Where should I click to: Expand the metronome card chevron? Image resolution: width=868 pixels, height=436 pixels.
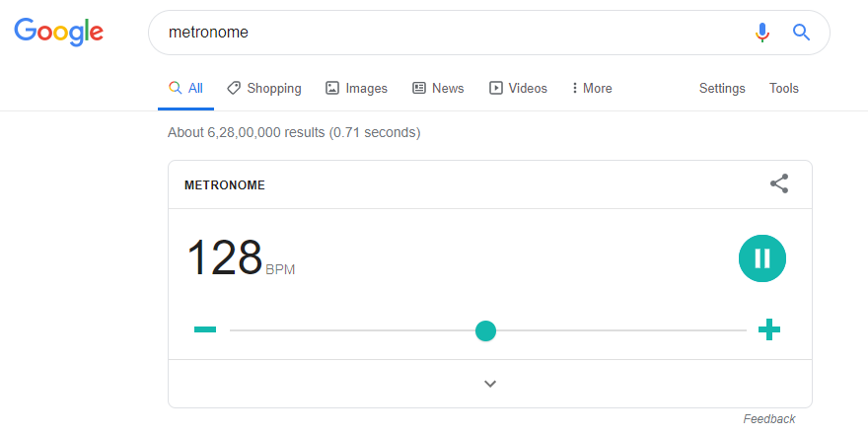(490, 384)
